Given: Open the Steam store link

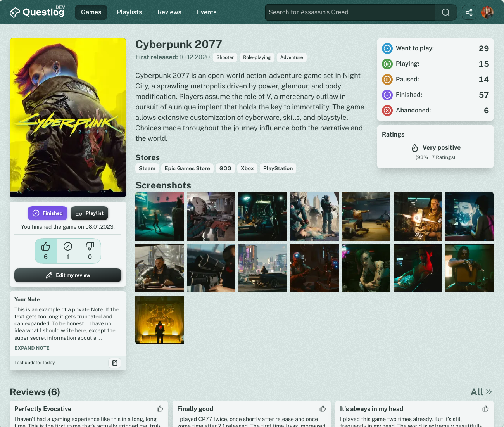Looking at the screenshot, I should pyautogui.click(x=147, y=168).
